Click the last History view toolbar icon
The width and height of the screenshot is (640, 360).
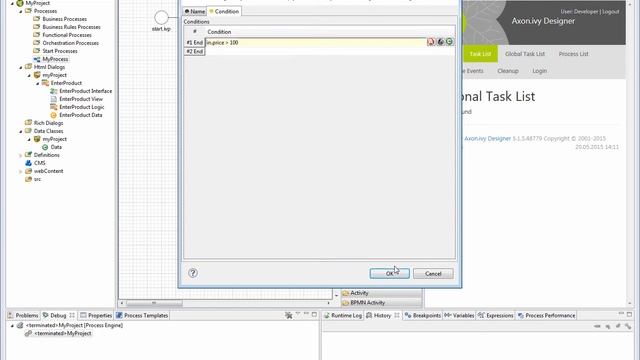tap(628, 326)
